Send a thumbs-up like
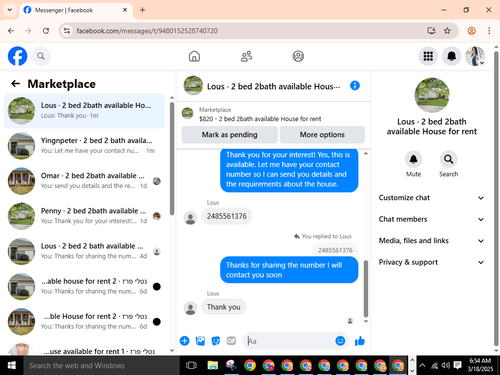 click(x=360, y=341)
